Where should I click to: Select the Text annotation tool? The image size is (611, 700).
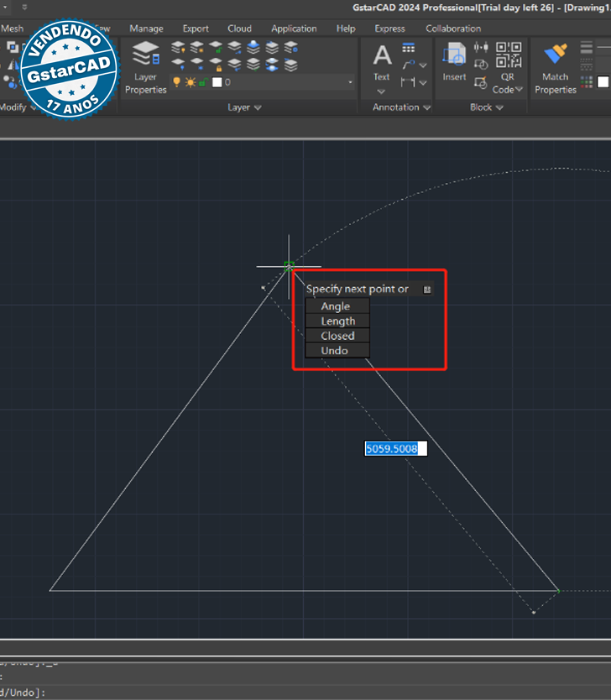coord(382,61)
